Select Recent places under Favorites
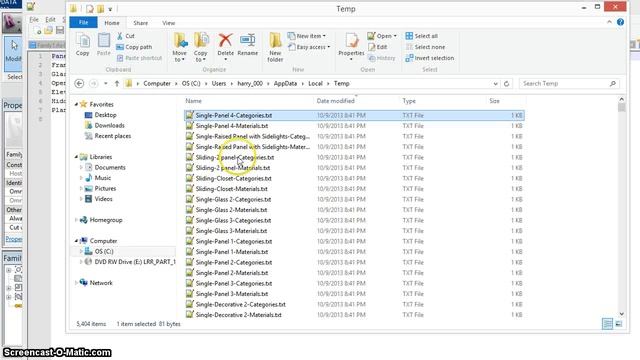The width and height of the screenshot is (640, 360). tap(113, 136)
